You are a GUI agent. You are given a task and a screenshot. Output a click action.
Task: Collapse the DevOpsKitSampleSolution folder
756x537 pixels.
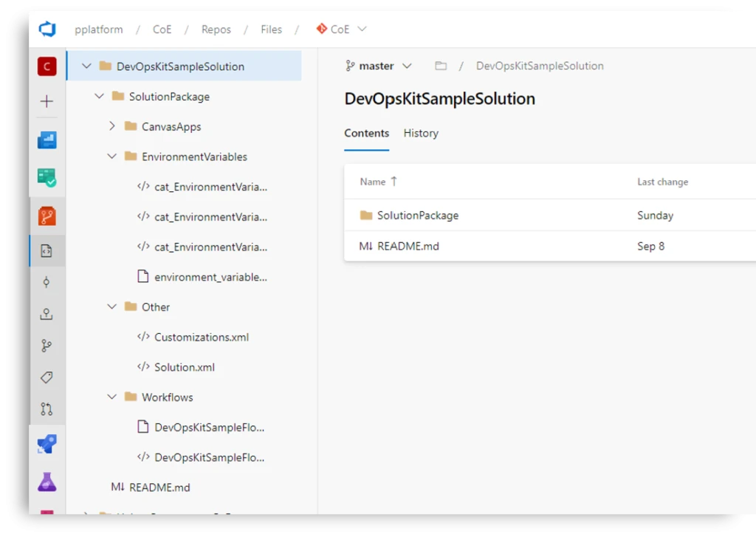pos(87,66)
